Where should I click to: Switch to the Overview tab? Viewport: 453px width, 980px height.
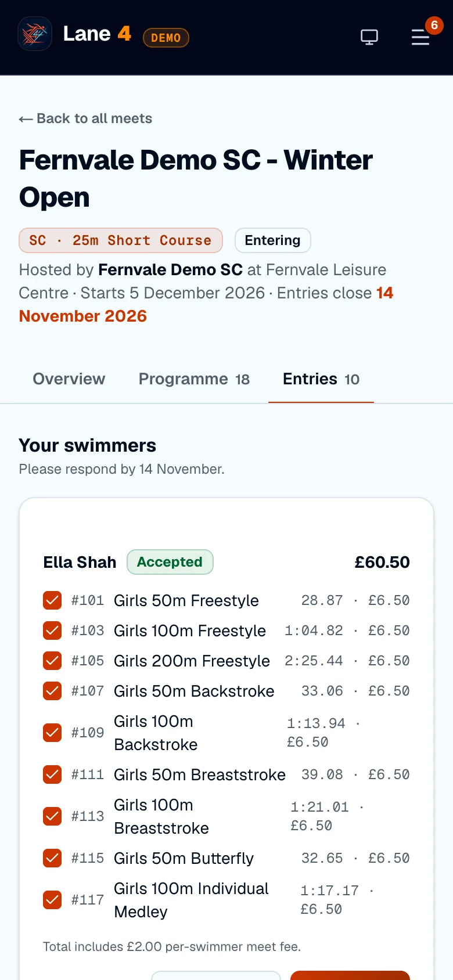69,379
